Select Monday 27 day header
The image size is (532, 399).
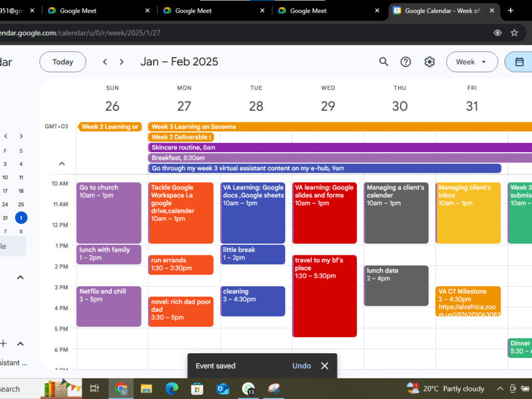point(184,106)
